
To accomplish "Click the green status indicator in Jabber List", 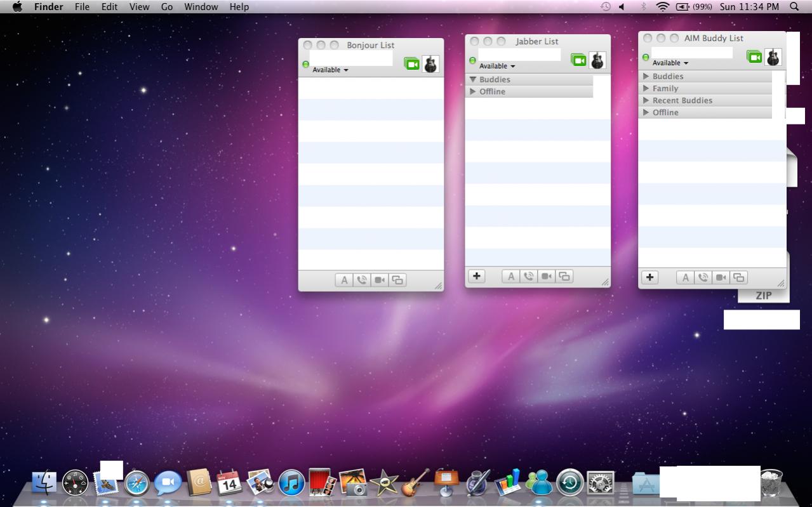I will coord(472,60).
